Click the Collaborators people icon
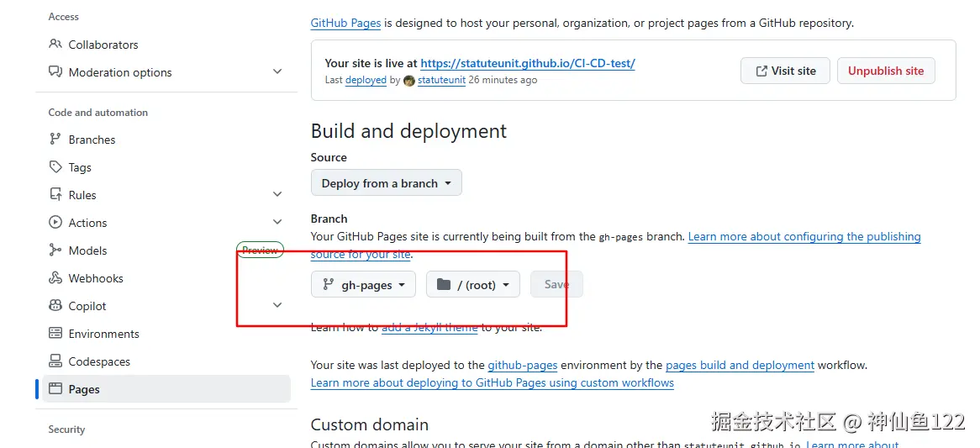 coord(55,45)
